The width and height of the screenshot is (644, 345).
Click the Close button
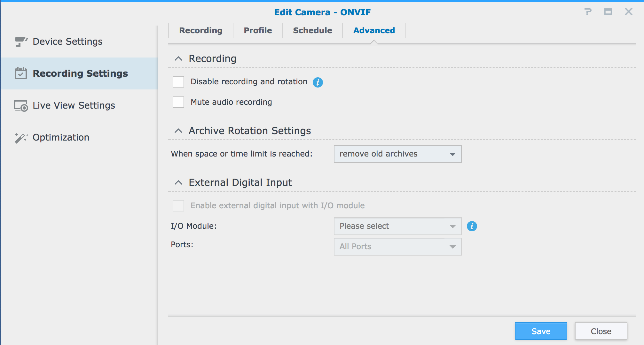(x=601, y=331)
